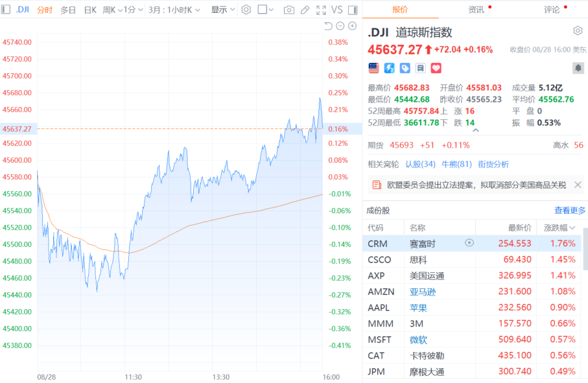Open the 资讯 news tab

[476, 9]
